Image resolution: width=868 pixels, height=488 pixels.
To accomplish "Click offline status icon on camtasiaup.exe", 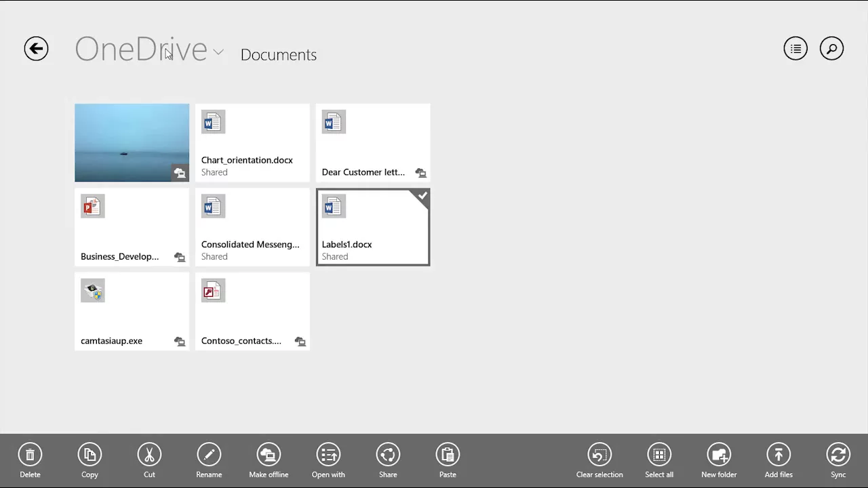I will [x=179, y=342].
